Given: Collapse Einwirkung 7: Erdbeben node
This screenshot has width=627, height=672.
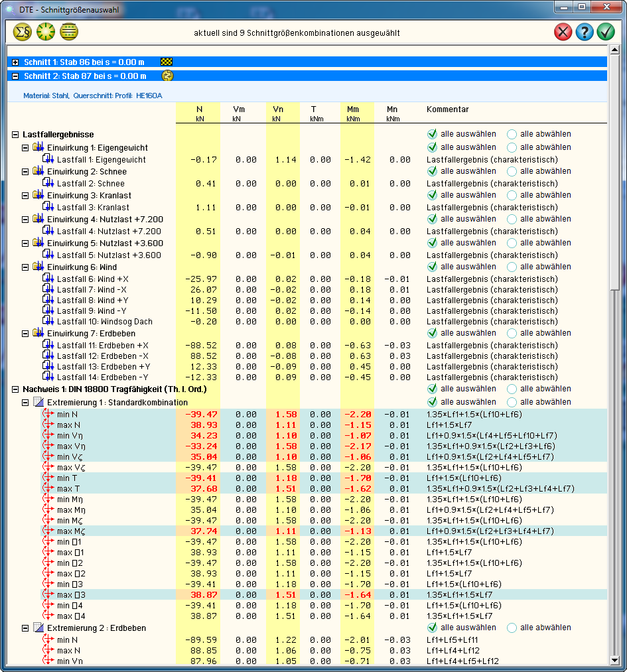Looking at the screenshot, I should point(26,334).
